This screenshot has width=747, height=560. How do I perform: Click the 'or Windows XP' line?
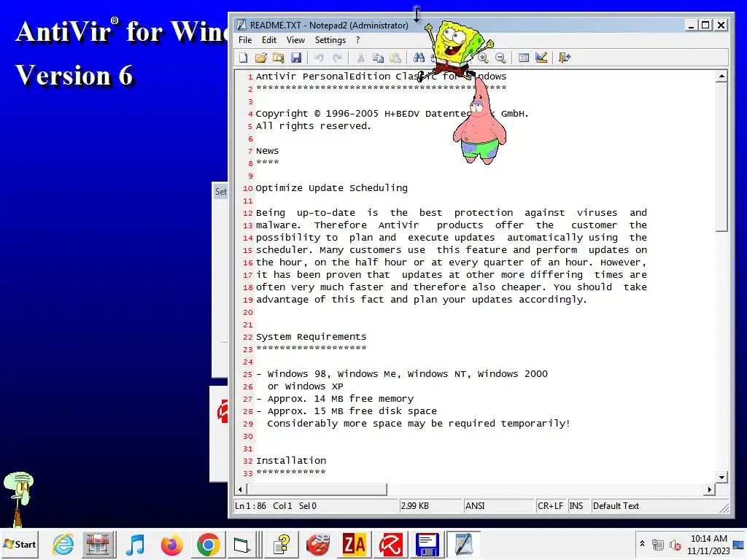pos(305,386)
